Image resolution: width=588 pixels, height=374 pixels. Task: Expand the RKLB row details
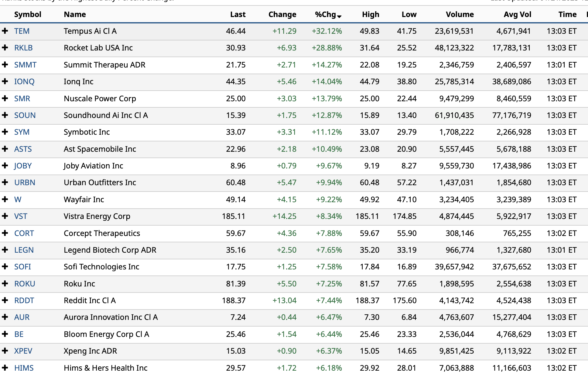pyautogui.click(x=5, y=48)
